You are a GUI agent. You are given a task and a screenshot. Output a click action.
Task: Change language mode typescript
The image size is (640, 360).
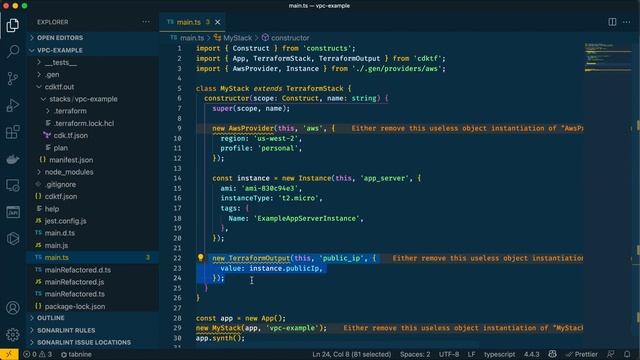pos(499,354)
